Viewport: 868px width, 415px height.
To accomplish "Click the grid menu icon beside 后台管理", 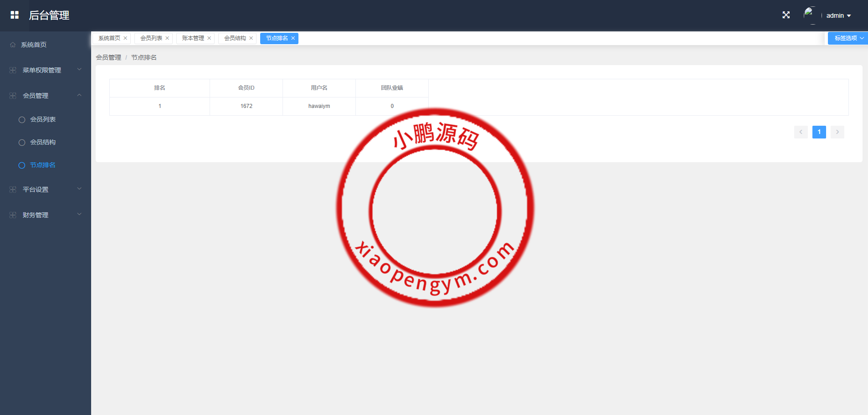I will click(x=15, y=15).
